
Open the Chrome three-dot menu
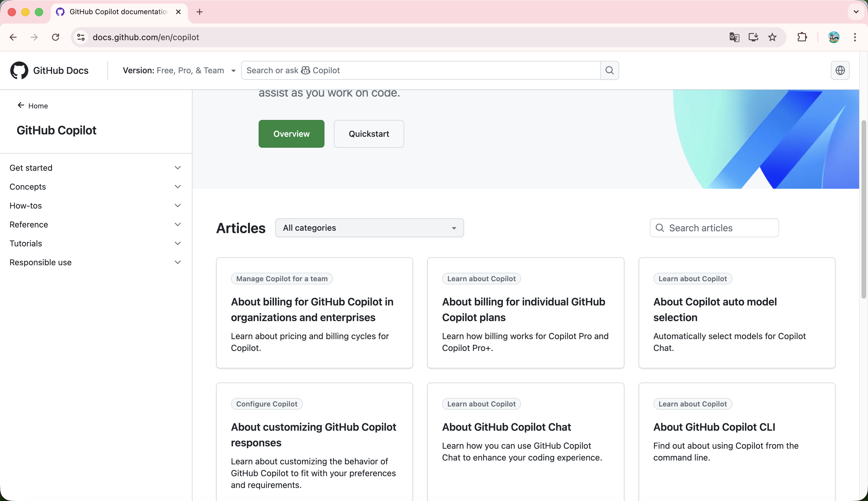[x=855, y=37]
